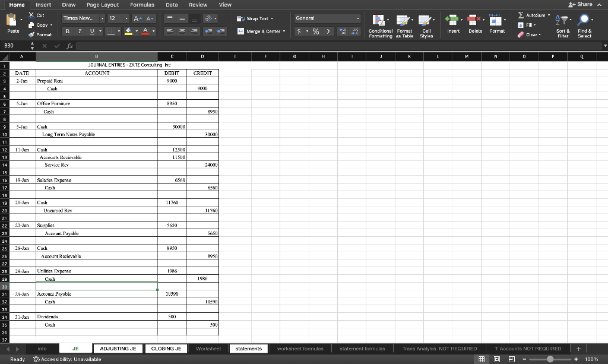Decrease indent of cell contents
The image size is (608, 364).
[x=208, y=31]
